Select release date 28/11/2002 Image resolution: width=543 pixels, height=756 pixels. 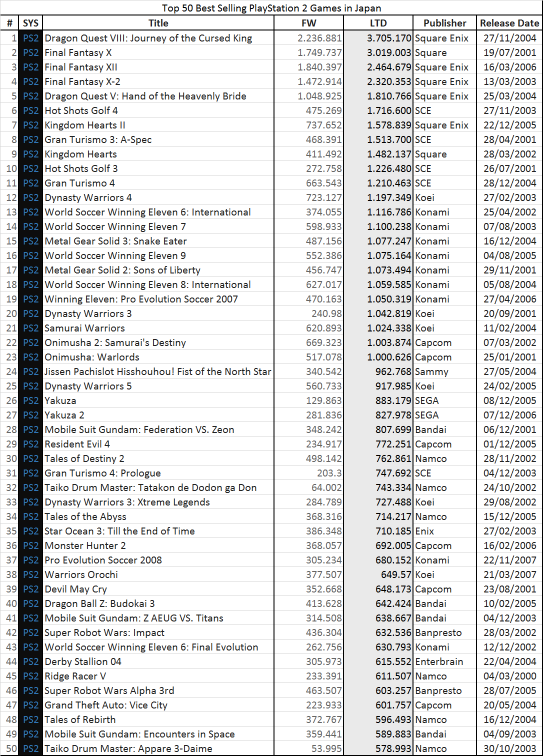pos(509,458)
